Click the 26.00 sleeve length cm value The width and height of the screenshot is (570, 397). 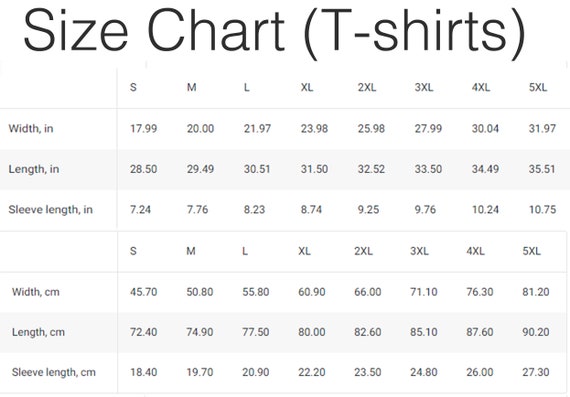coord(480,372)
